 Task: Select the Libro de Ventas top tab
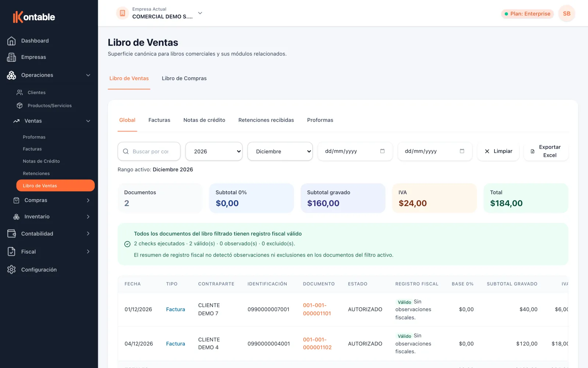(x=129, y=78)
